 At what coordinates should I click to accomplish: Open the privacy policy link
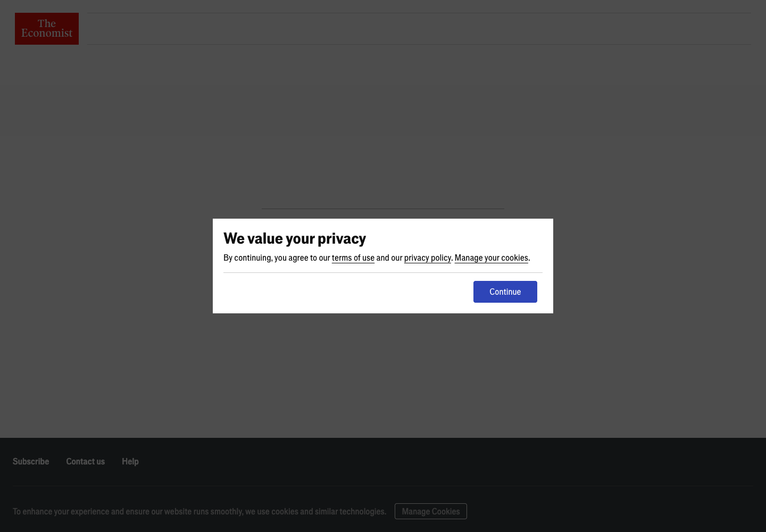pyautogui.click(x=428, y=257)
